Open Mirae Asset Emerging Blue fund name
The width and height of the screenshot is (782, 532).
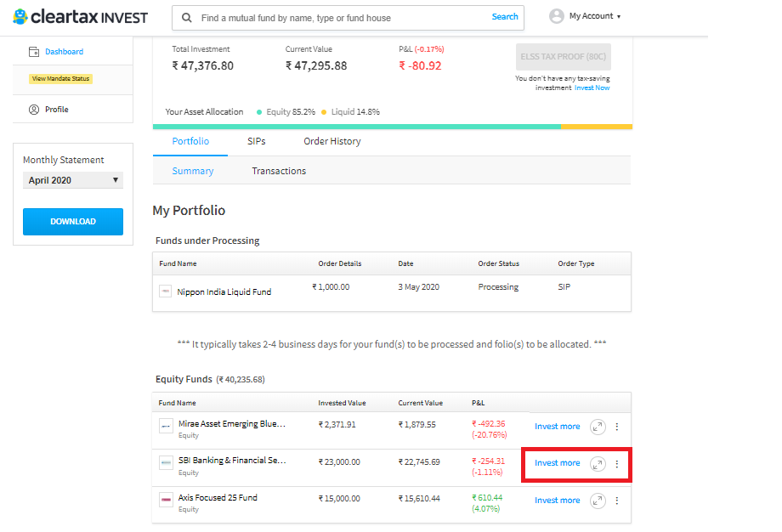(232, 424)
